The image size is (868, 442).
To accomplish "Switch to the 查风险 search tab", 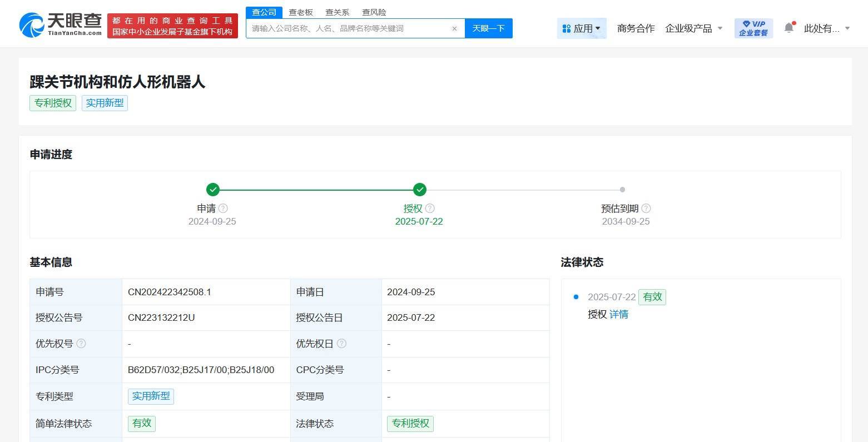I will coord(374,12).
